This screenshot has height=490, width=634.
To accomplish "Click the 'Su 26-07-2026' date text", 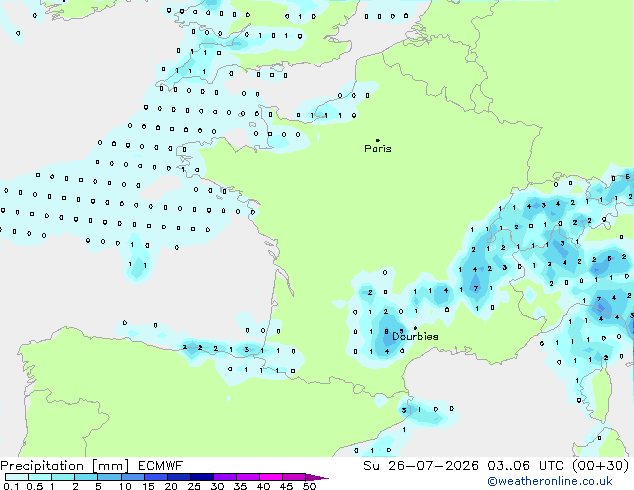I will click(421, 466).
